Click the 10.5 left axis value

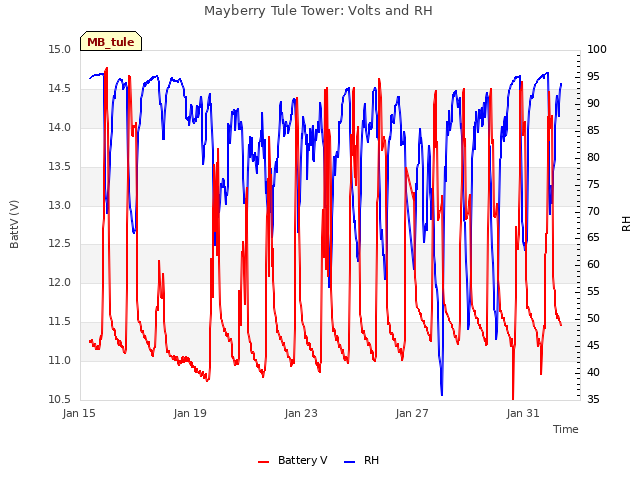[60, 399]
